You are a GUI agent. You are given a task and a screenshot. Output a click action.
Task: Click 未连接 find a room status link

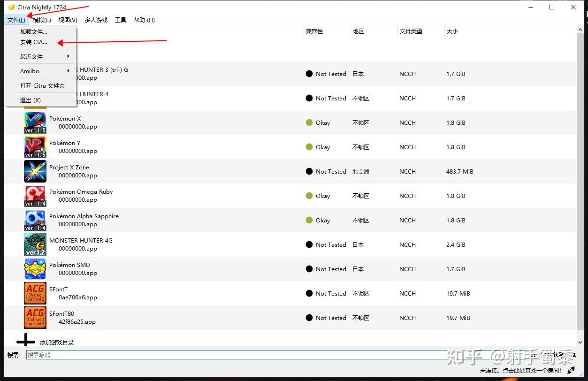520,371
